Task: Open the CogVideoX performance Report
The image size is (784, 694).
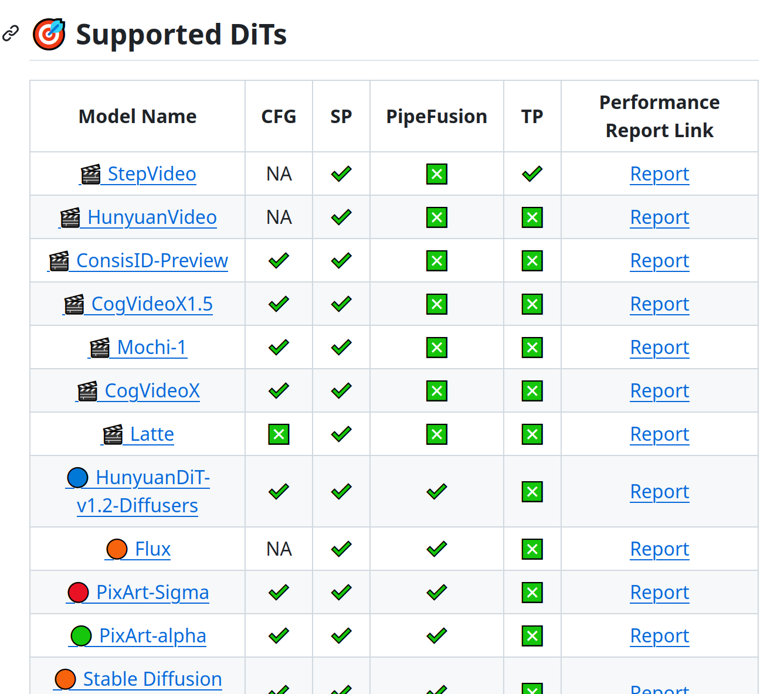Action: [660, 391]
